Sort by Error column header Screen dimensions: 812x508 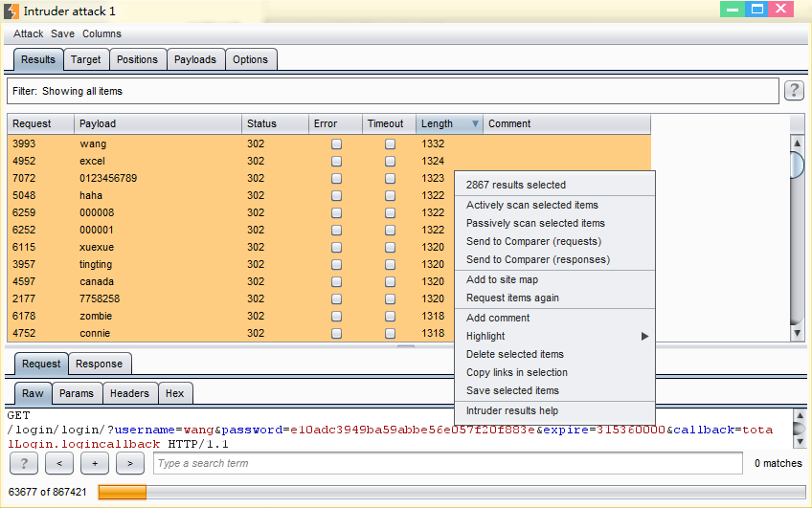coord(335,123)
